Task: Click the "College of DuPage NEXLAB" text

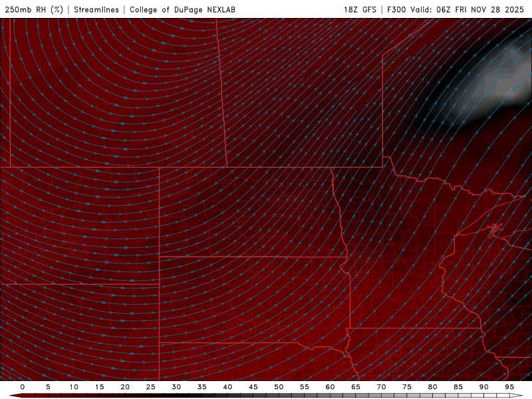Action: (182, 9)
